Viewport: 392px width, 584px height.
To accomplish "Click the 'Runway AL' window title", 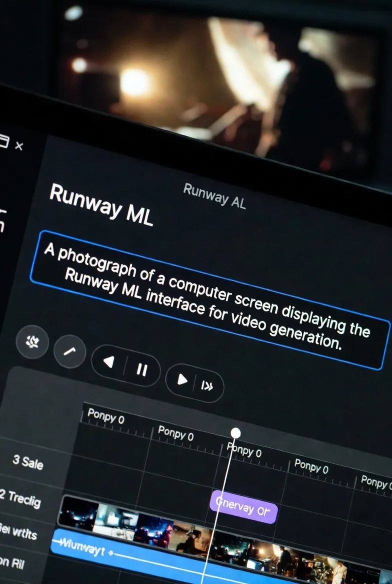I will 214,196.
